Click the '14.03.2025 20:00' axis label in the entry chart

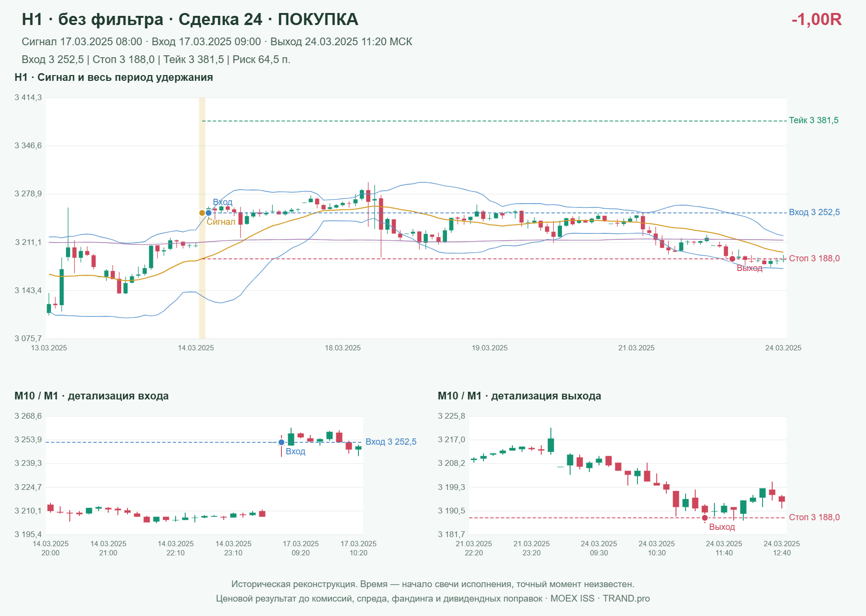(x=51, y=548)
